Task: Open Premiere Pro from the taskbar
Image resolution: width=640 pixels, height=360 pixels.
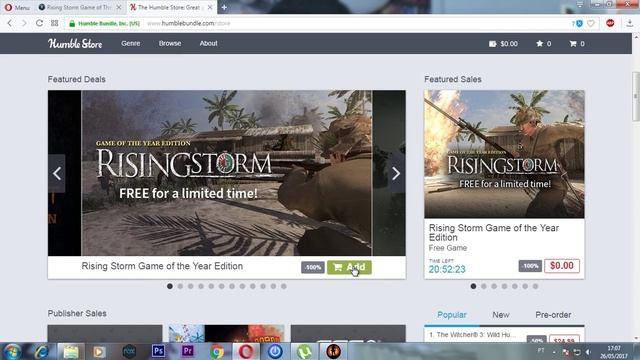Action: pyautogui.click(x=187, y=351)
